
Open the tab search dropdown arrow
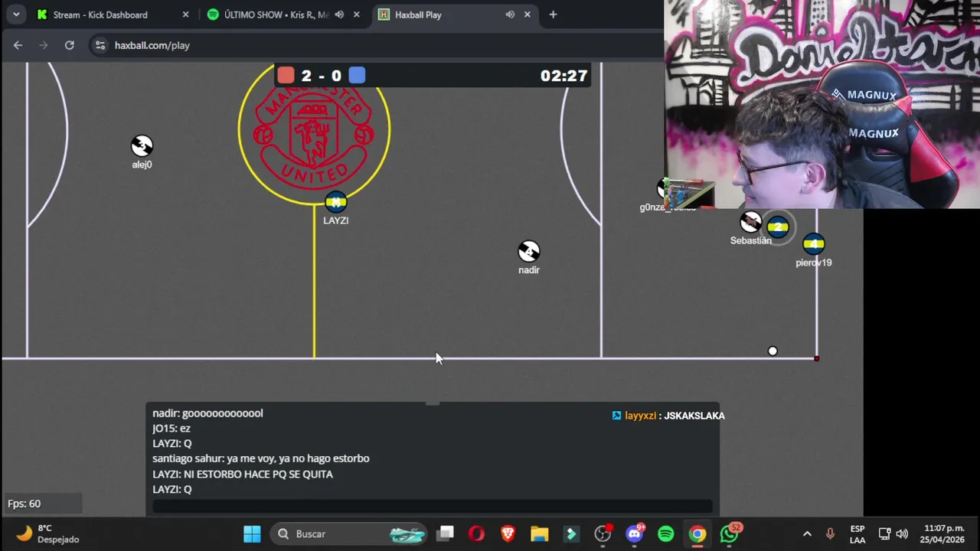tap(16, 15)
